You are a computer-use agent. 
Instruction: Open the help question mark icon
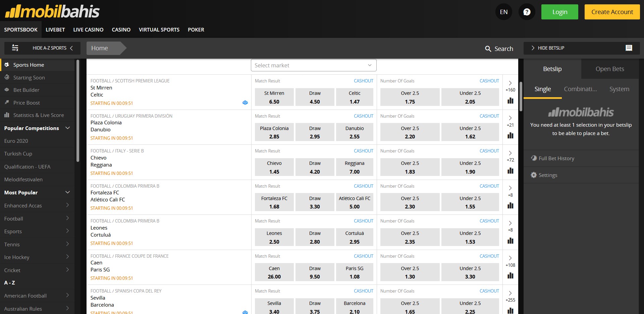527,12
